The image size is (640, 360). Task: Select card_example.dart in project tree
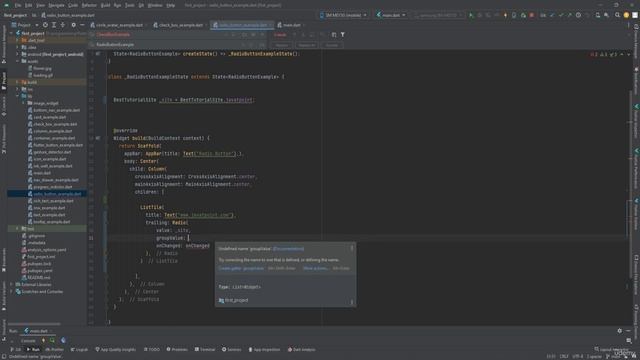pyautogui.click(x=49, y=117)
